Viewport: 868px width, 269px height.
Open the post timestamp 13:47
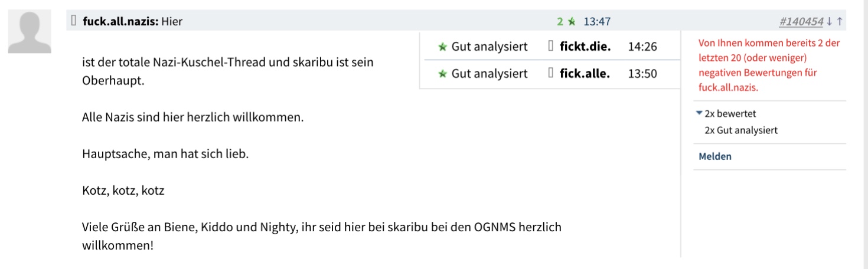(x=597, y=22)
